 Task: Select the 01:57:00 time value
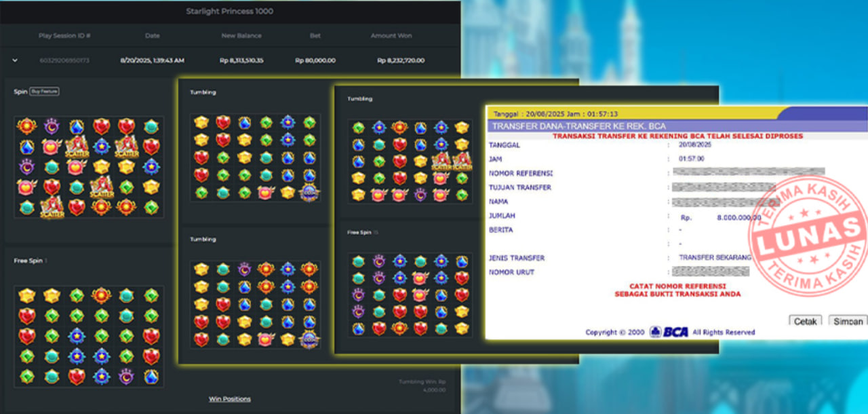click(x=692, y=159)
